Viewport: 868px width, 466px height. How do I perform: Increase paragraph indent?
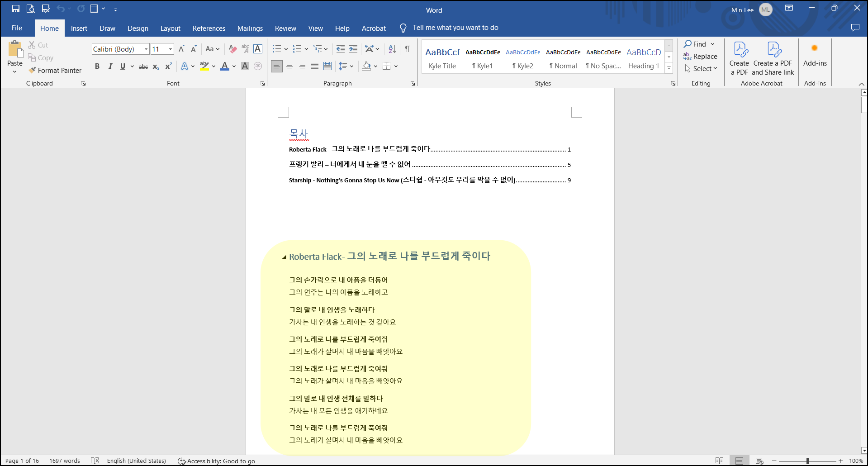pos(353,49)
